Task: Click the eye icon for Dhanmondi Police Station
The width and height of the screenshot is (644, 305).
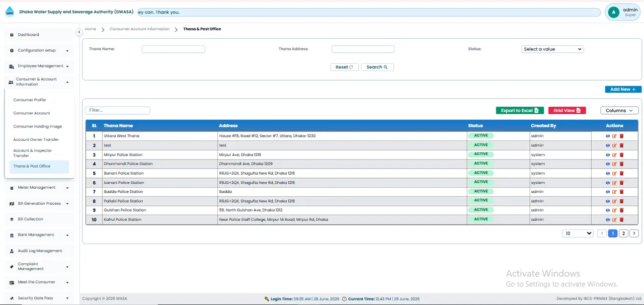Action: [608, 164]
